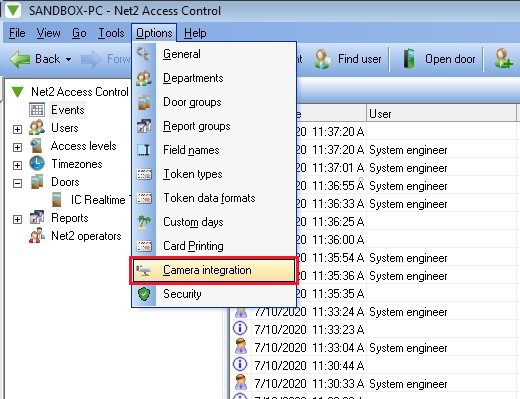
Task: Select Doors in the tree
Action: [x=65, y=182]
